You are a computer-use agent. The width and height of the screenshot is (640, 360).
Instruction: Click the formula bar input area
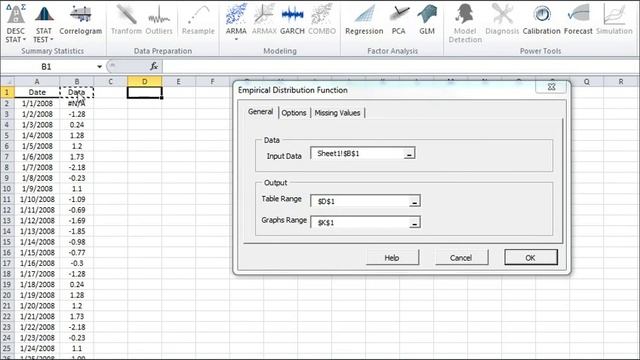(x=400, y=66)
